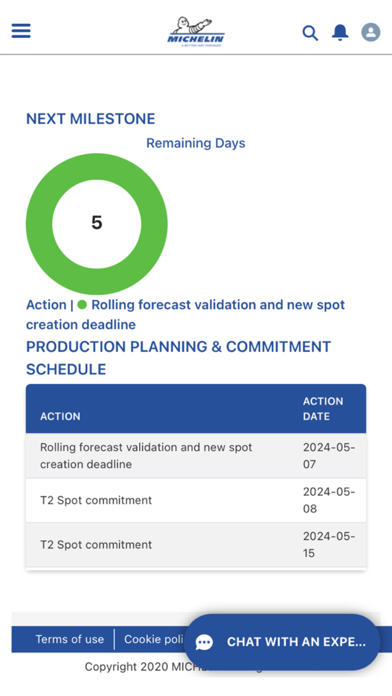Select the Rolling forecast validation table row

tap(196, 456)
